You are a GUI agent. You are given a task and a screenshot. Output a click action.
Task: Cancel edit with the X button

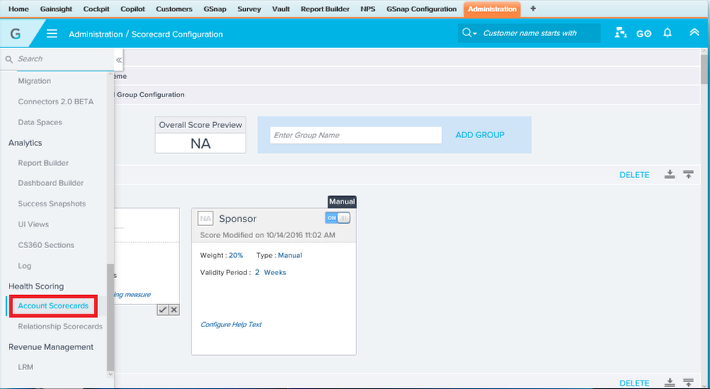174,310
